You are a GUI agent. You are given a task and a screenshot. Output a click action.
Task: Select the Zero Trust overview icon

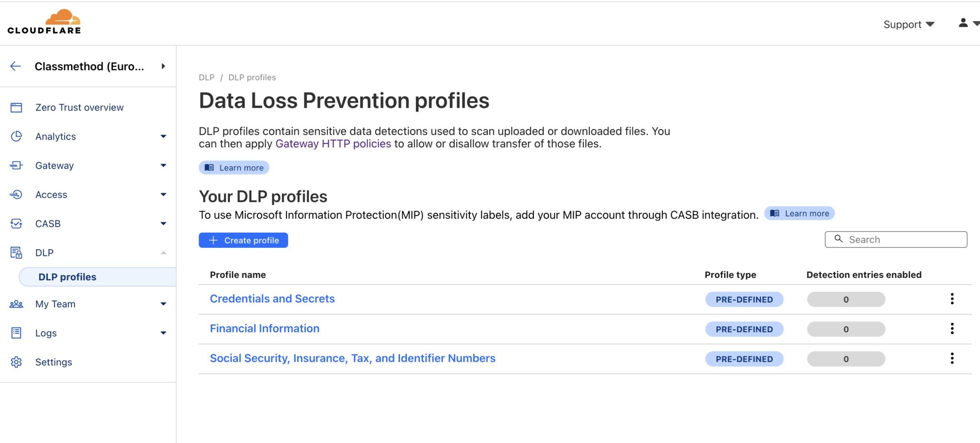[x=17, y=107]
